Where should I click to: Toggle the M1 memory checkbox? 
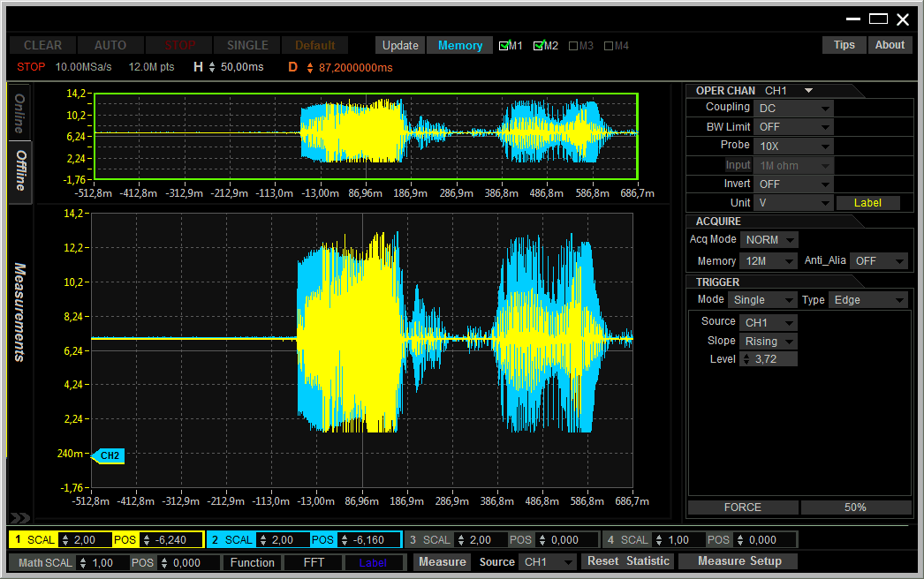click(x=504, y=45)
